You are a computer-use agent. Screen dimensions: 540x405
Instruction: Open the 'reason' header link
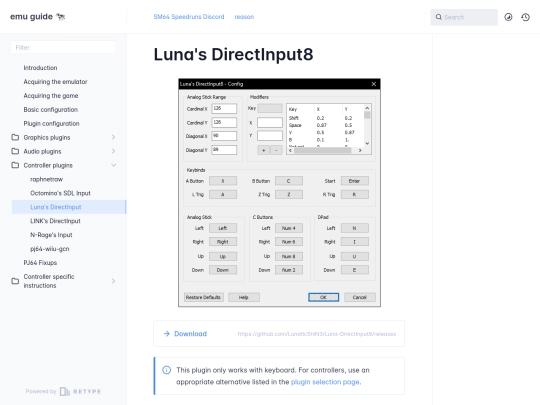(x=244, y=17)
